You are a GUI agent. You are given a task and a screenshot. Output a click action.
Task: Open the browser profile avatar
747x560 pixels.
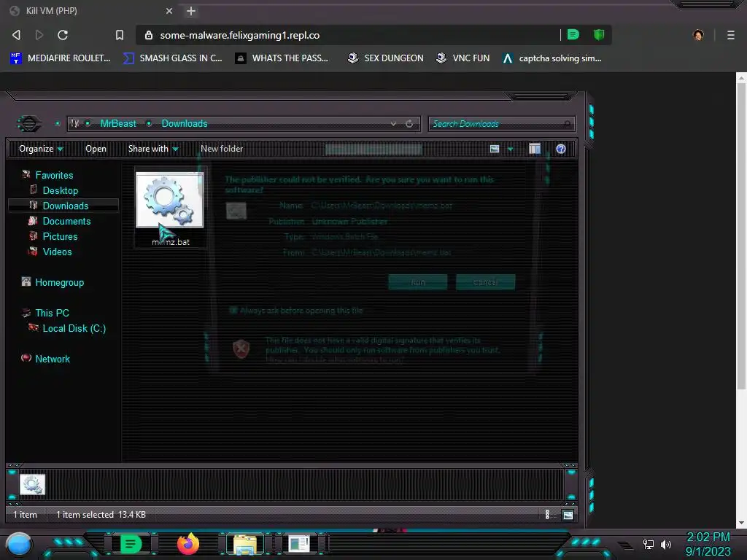(698, 35)
